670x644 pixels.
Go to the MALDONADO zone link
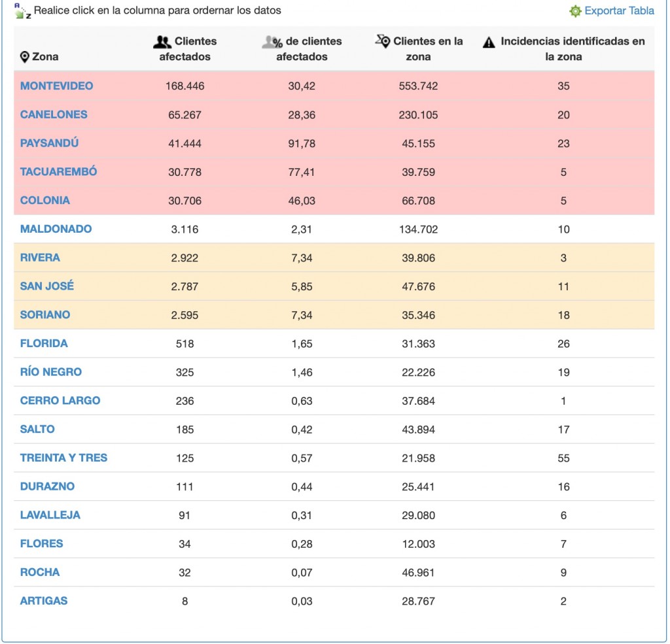point(56,229)
